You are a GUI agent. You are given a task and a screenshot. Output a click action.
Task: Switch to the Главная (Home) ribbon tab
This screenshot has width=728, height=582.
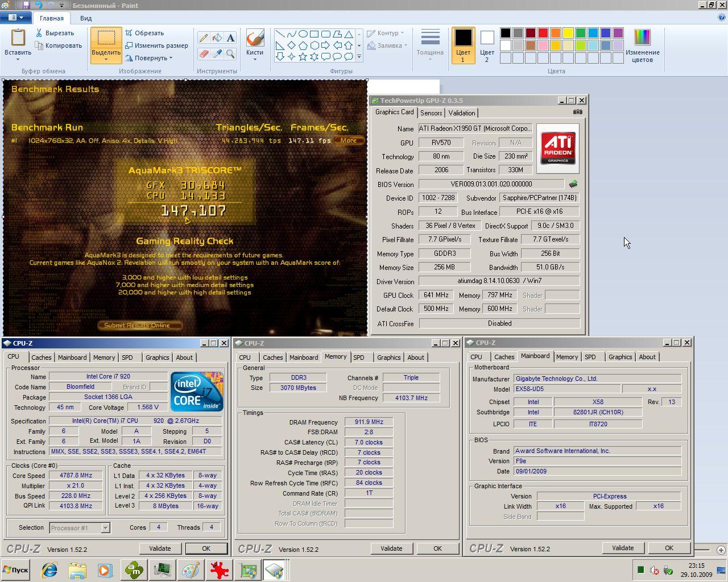click(x=52, y=18)
